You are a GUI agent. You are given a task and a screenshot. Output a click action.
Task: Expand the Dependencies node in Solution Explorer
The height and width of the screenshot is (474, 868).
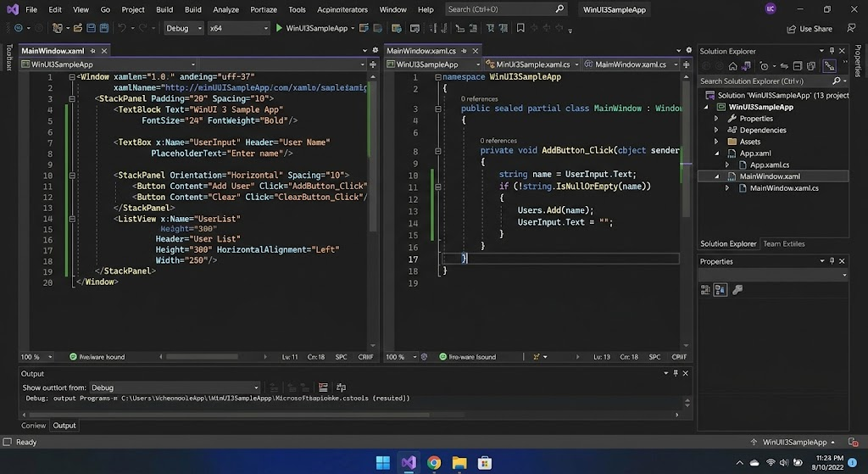[x=716, y=130]
